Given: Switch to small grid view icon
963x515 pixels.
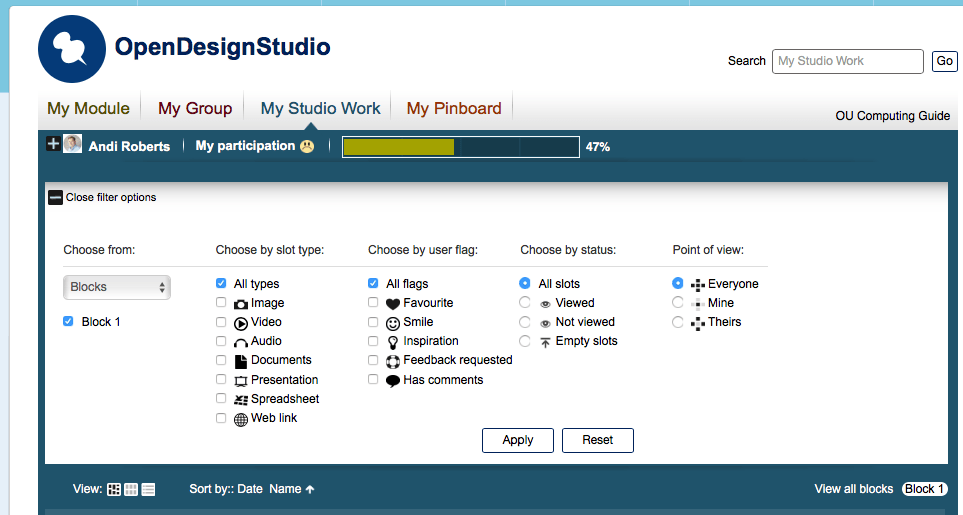Looking at the screenshot, I should click(131, 489).
